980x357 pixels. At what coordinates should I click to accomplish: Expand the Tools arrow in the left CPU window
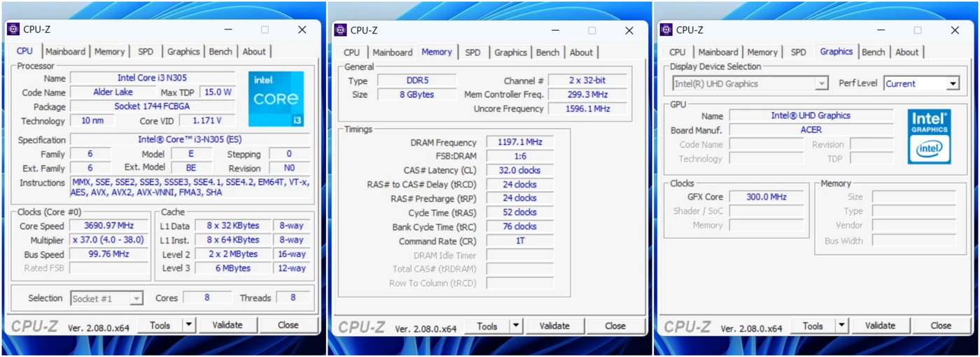[x=189, y=325]
